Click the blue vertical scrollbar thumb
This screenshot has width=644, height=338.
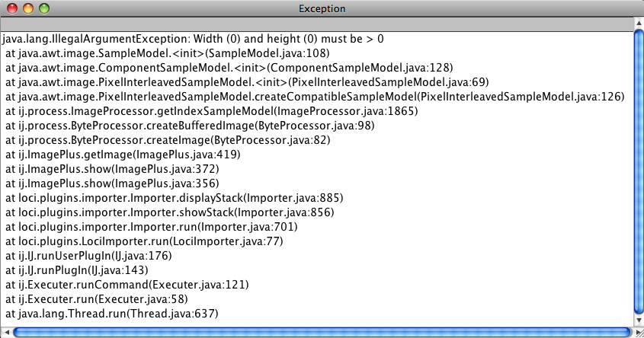(638, 171)
